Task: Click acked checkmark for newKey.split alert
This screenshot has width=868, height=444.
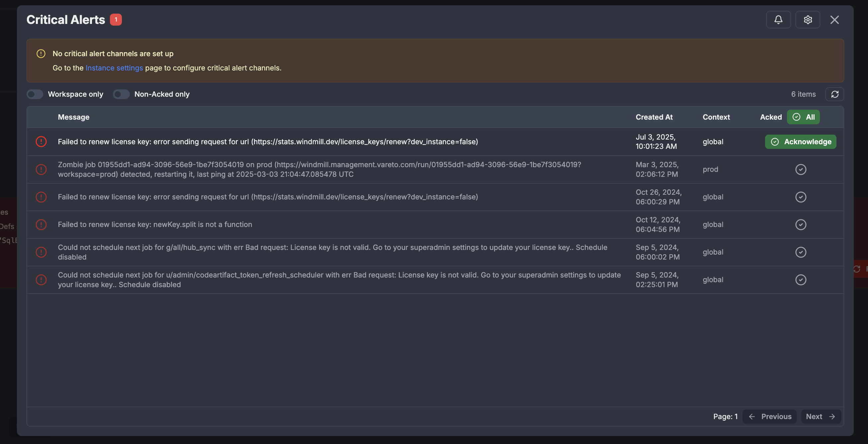Action: 800,225
